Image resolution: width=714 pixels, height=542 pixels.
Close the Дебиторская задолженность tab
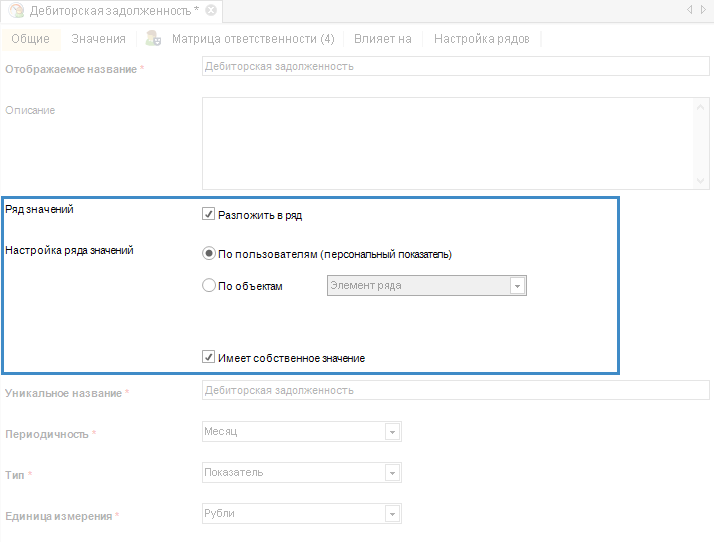pos(211,10)
